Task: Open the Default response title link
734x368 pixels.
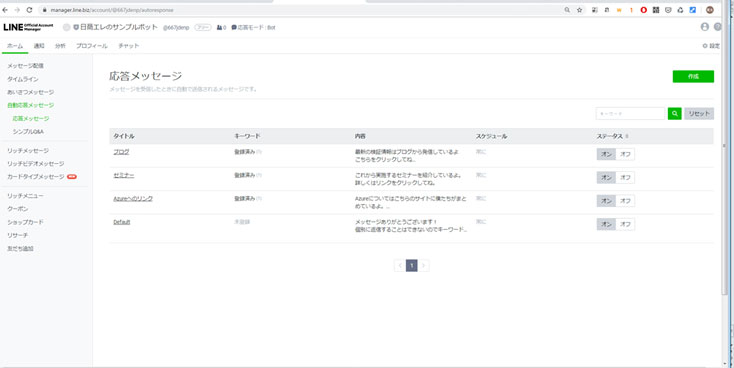Action: pyautogui.click(x=122, y=222)
